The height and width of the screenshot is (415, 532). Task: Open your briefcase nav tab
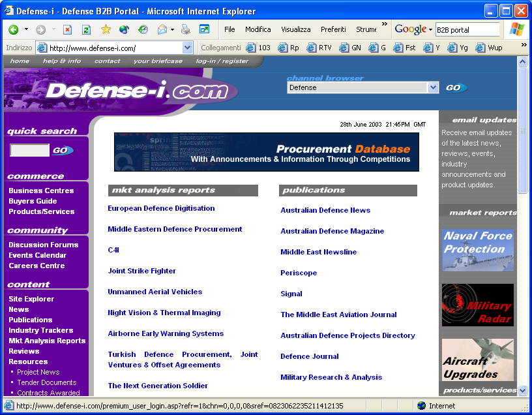coord(158,61)
